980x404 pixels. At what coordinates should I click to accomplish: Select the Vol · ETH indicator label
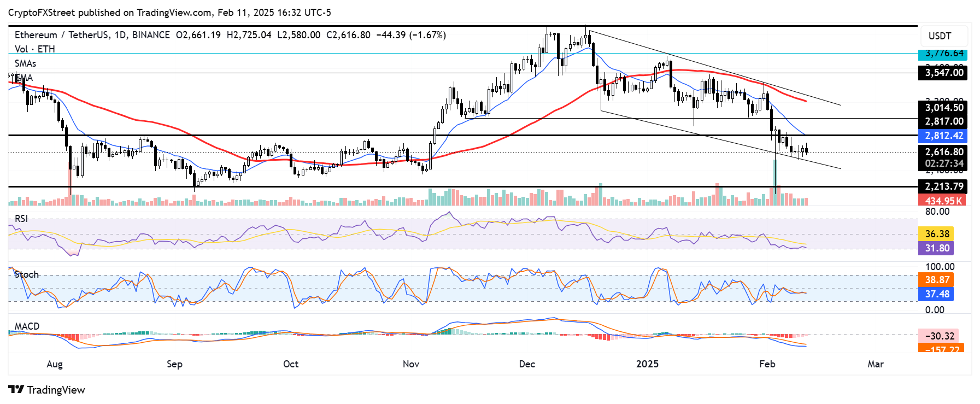coord(35,49)
